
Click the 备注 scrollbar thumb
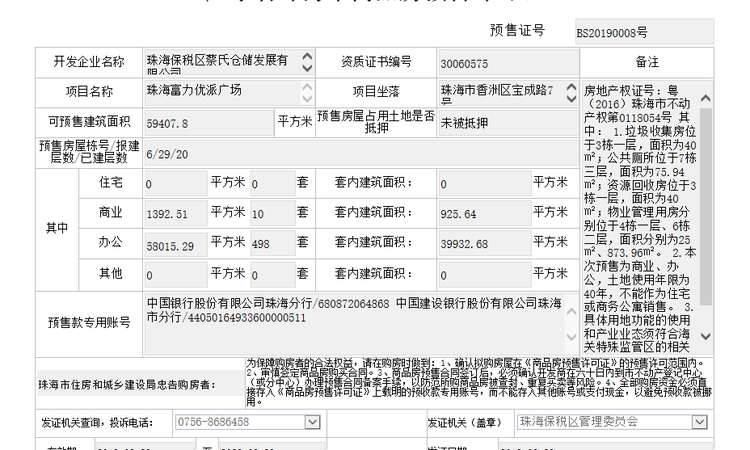706,207
